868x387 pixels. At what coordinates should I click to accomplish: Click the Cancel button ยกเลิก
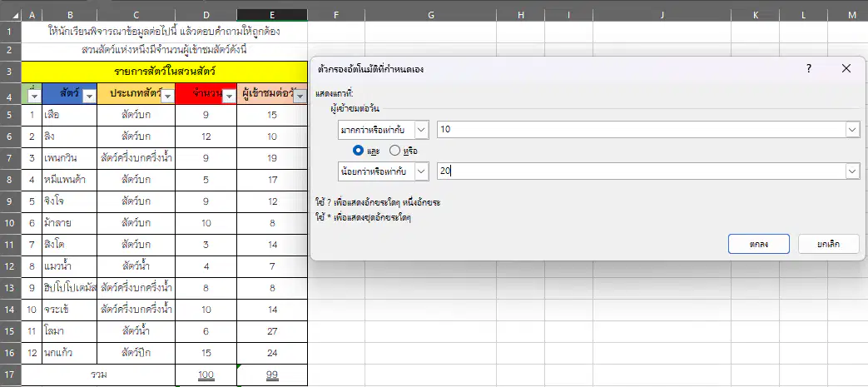(x=829, y=244)
